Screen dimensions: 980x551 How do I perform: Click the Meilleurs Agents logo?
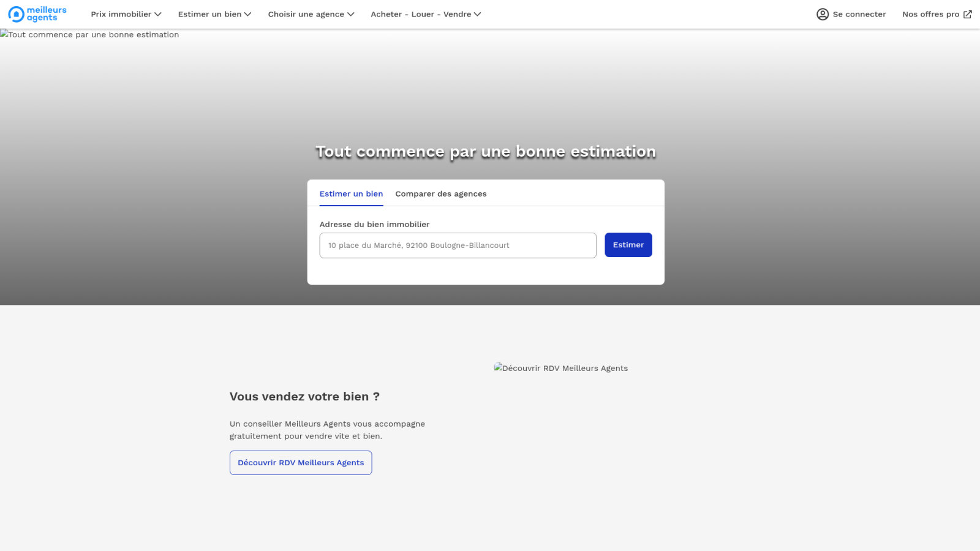[37, 13]
